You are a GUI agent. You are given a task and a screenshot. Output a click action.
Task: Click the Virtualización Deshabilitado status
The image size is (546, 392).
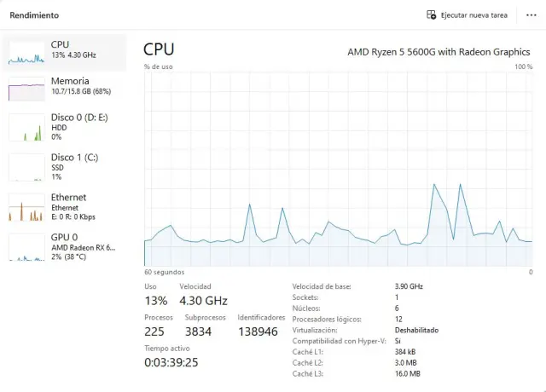416,330
